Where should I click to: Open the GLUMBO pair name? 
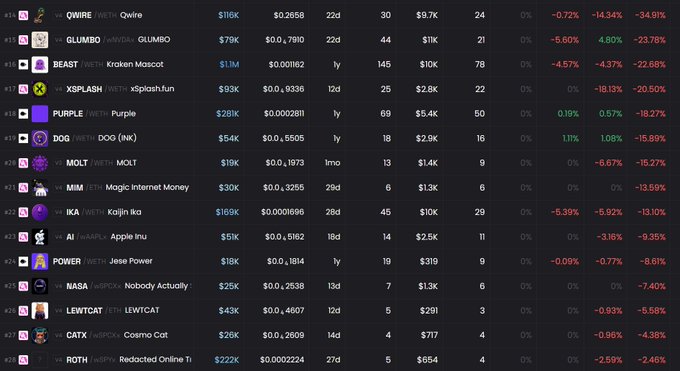point(118,40)
